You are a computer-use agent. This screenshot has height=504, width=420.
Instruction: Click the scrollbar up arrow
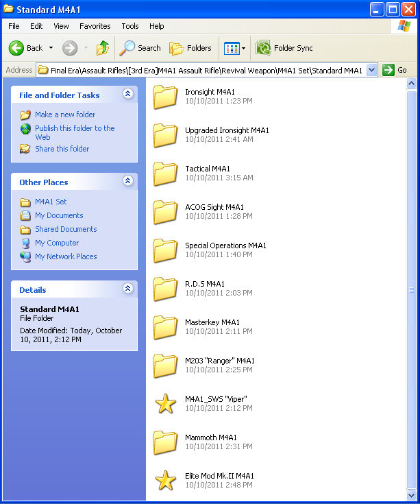pyautogui.click(x=411, y=84)
